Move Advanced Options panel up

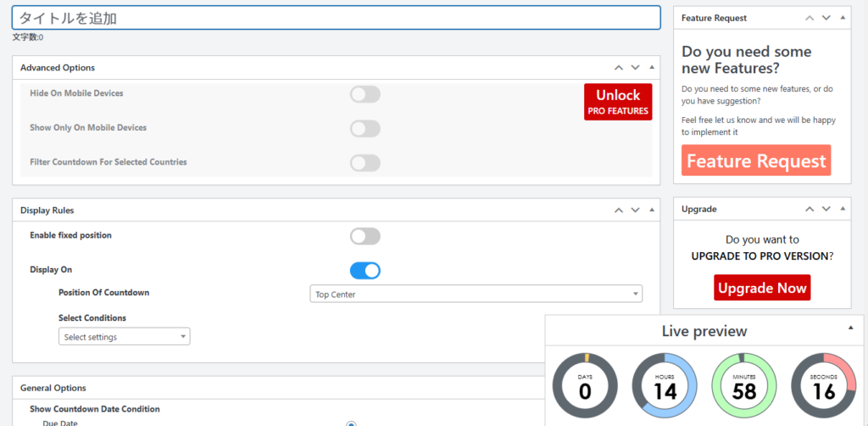click(619, 67)
